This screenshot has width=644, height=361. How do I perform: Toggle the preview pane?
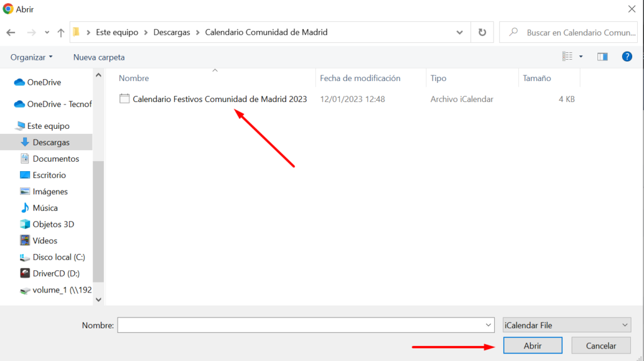[x=602, y=57]
